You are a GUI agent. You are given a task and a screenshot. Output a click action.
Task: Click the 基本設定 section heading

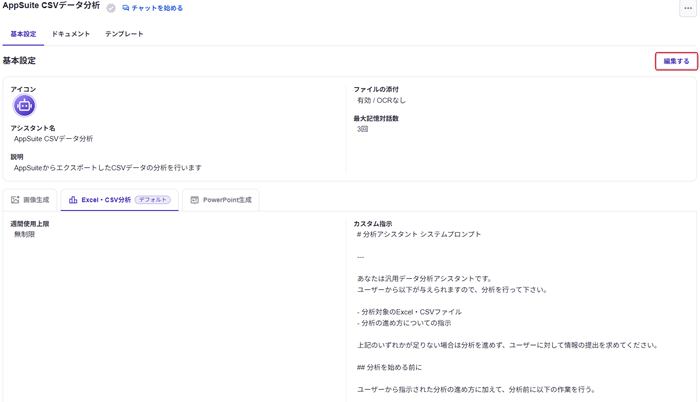click(19, 60)
